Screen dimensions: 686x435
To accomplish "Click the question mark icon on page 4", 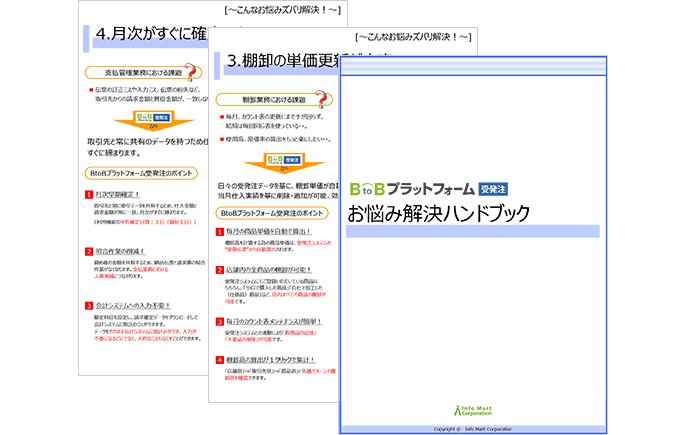I will pyautogui.click(x=192, y=71).
